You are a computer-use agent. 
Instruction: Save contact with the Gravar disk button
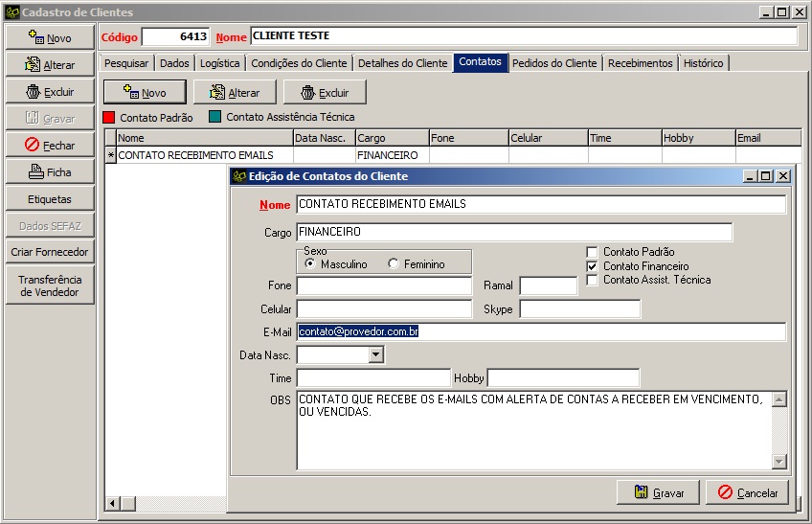click(x=659, y=492)
